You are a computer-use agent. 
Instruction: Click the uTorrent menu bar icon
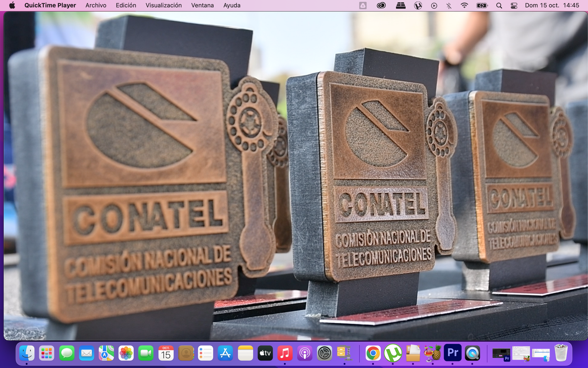pos(418,5)
